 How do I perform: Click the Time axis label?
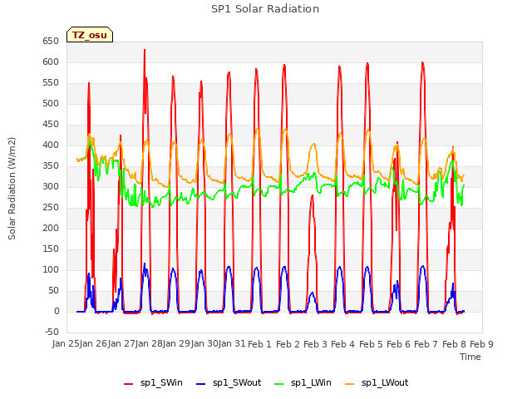pos(470,357)
